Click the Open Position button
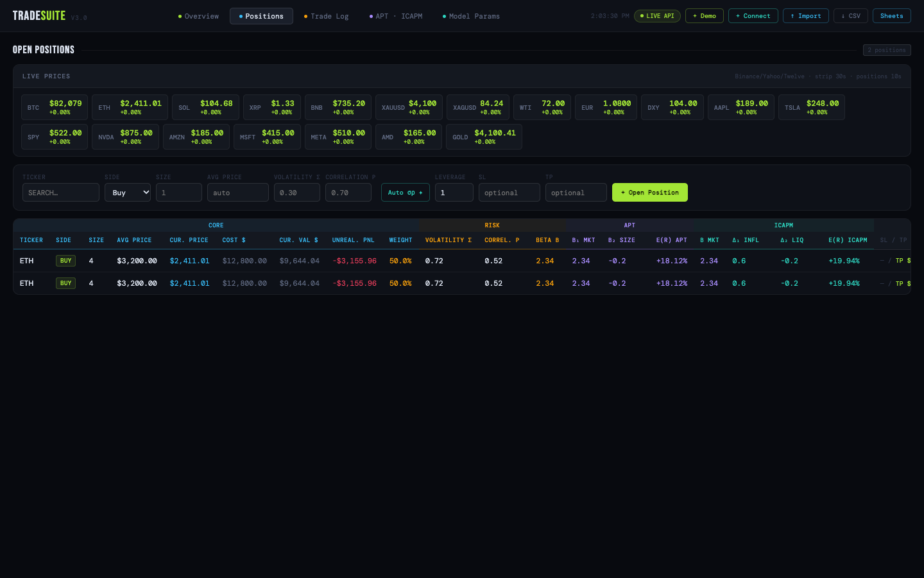 click(x=650, y=193)
